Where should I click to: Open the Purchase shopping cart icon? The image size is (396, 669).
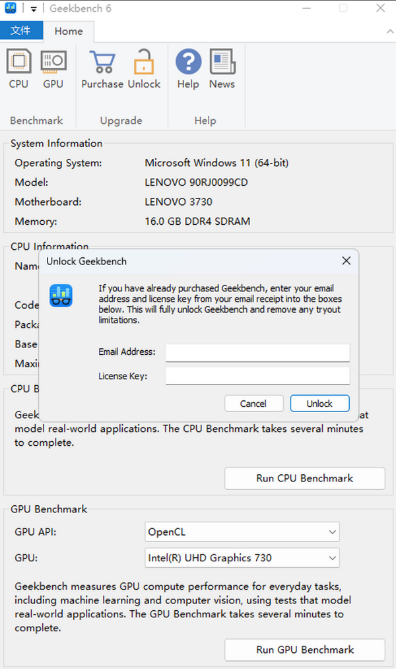(x=102, y=69)
